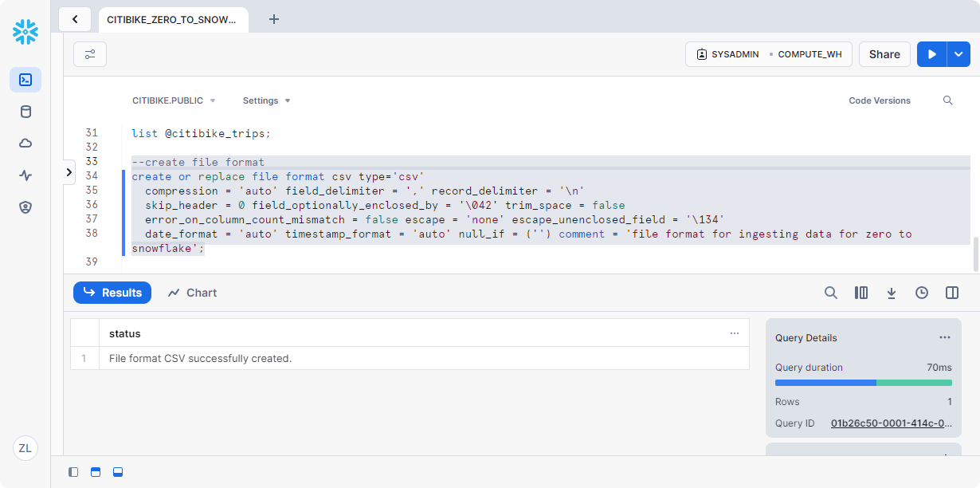Toggle the results pane layout icon

click(118, 472)
